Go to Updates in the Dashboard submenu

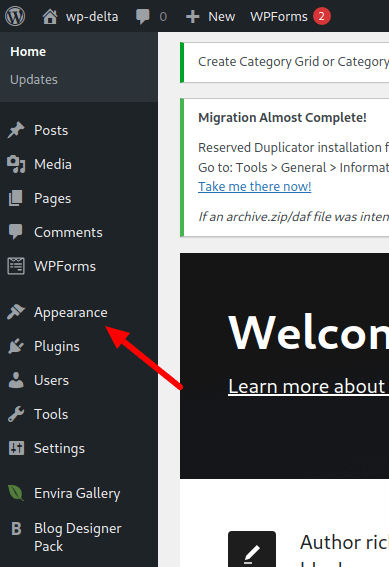pyautogui.click(x=34, y=80)
